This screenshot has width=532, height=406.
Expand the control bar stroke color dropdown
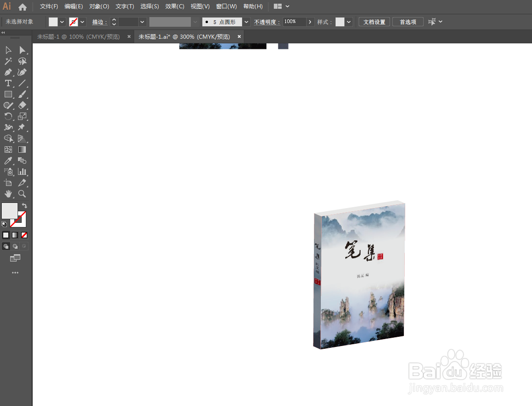pyautogui.click(x=83, y=22)
